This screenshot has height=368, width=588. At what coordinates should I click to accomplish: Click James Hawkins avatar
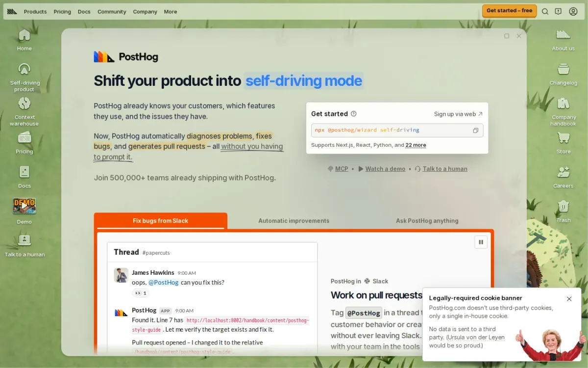point(121,275)
